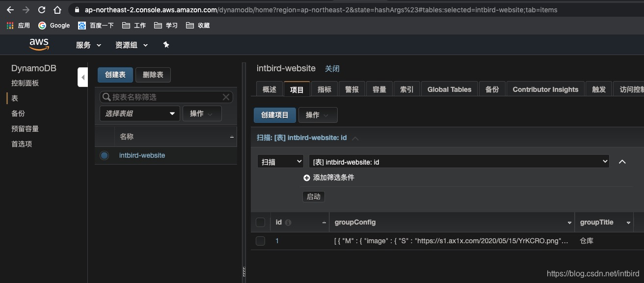The width and height of the screenshot is (644, 283).
Task: Focus the 按表名称筛选 filter field
Action: (166, 97)
